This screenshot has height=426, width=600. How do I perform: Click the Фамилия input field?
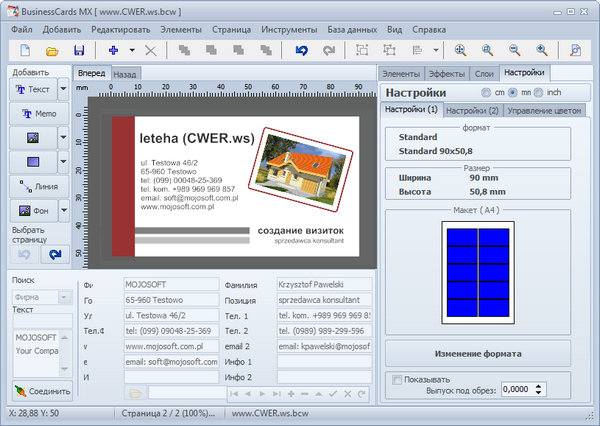point(323,284)
